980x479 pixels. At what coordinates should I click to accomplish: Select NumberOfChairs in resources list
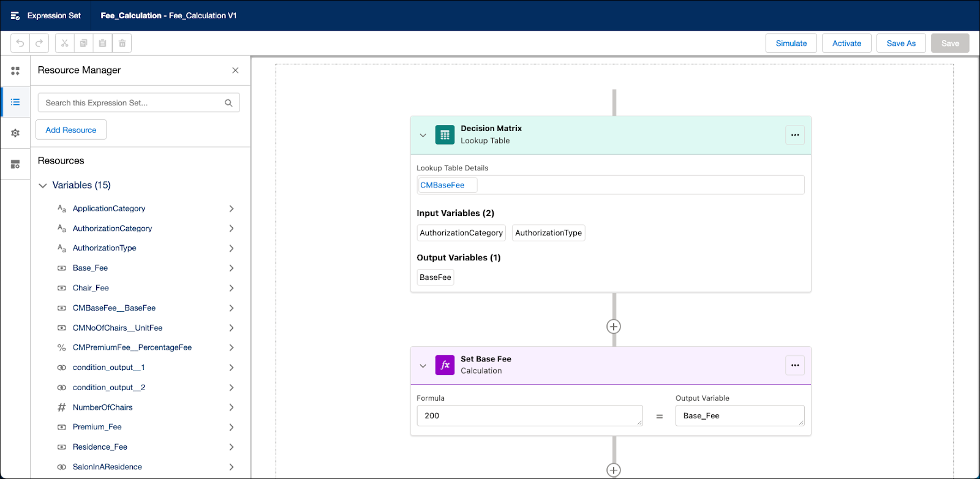point(103,407)
